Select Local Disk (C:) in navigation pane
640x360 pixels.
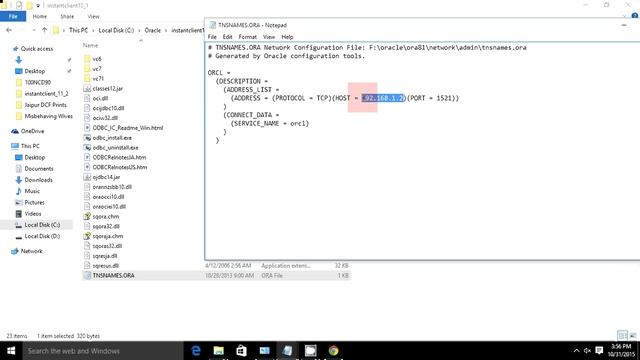pyautogui.click(x=42, y=225)
